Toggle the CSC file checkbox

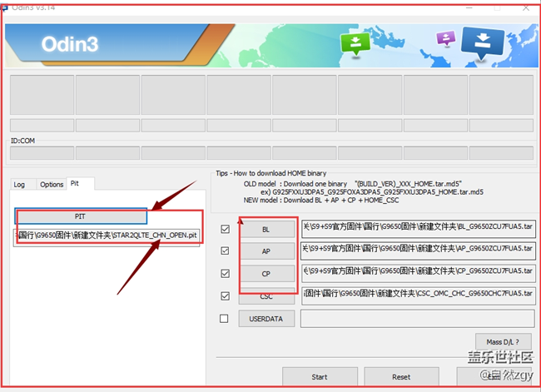(224, 295)
